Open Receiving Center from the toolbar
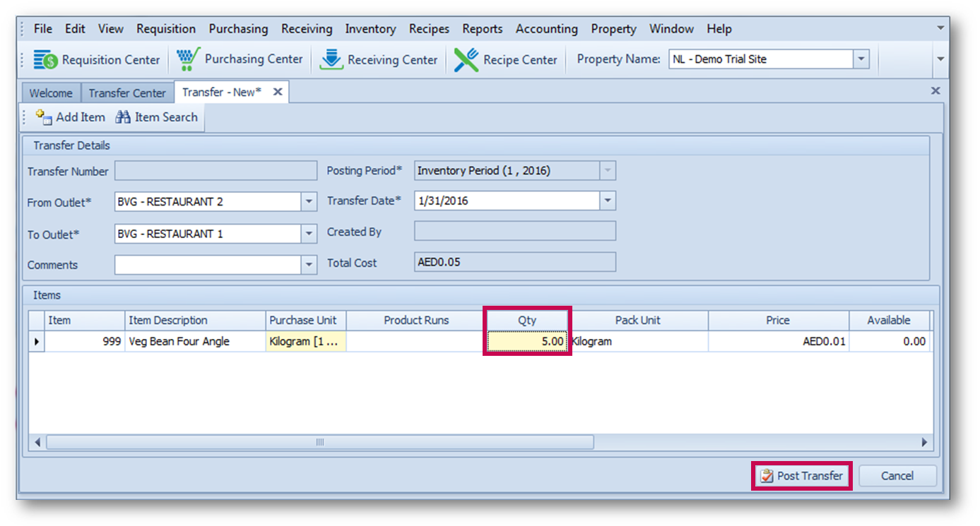Viewport: 980px width, 526px height. [331, 60]
